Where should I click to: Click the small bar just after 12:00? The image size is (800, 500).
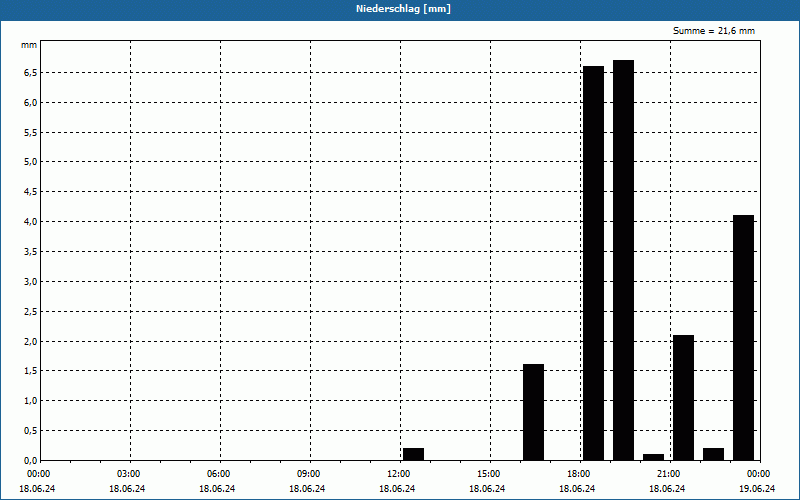[413, 454]
